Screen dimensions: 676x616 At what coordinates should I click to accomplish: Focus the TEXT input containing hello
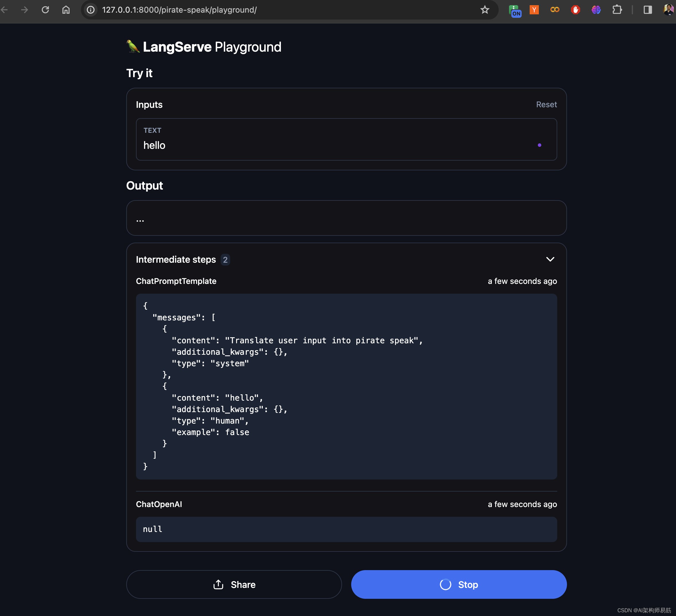(x=346, y=139)
